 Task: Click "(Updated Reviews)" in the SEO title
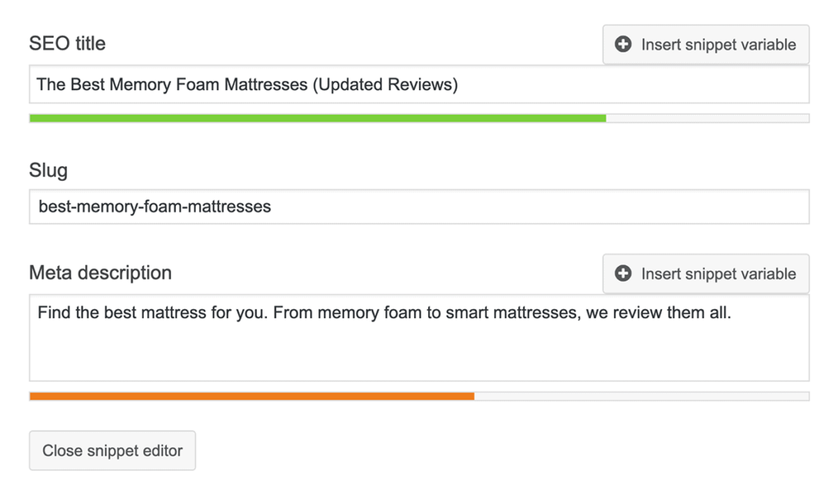[x=385, y=84]
